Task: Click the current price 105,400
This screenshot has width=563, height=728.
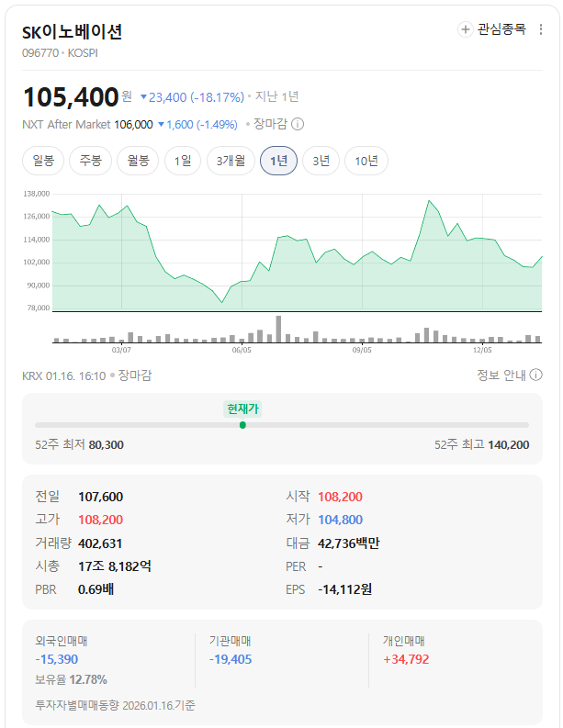Action: 71,97
